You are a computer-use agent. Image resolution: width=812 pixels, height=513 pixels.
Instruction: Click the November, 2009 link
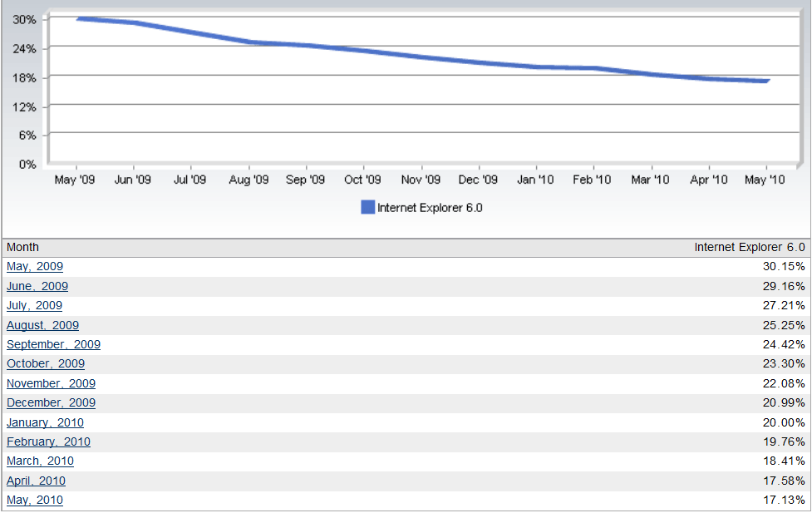point(51,383)
